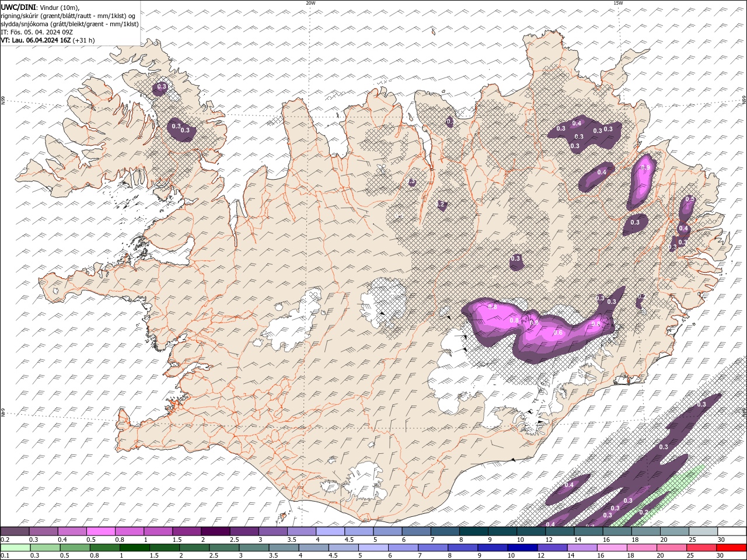Pick the pale green 0.1–0.3 rain legend swatch

(16, 547)
